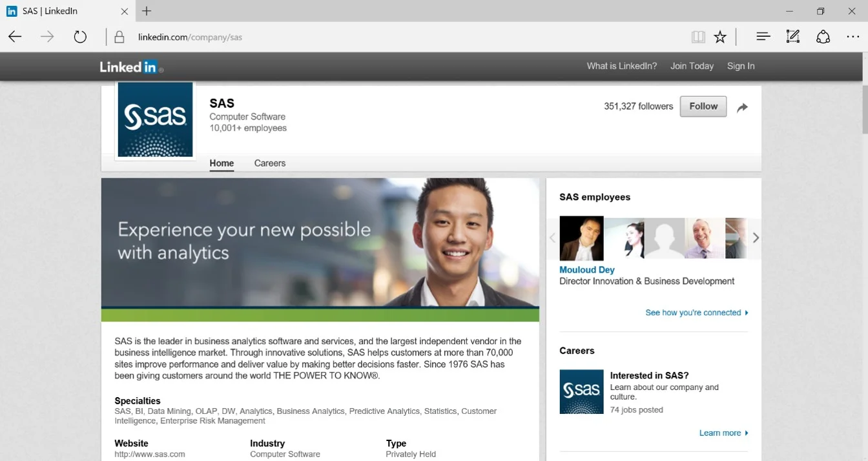Open http://www.sas.com website link

point(150,455)
